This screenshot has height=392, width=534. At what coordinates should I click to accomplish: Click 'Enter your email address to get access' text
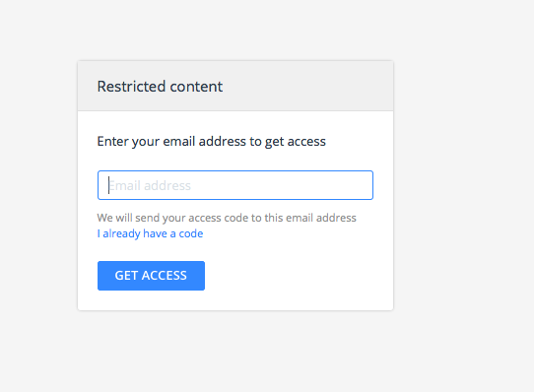click(211, 142)
